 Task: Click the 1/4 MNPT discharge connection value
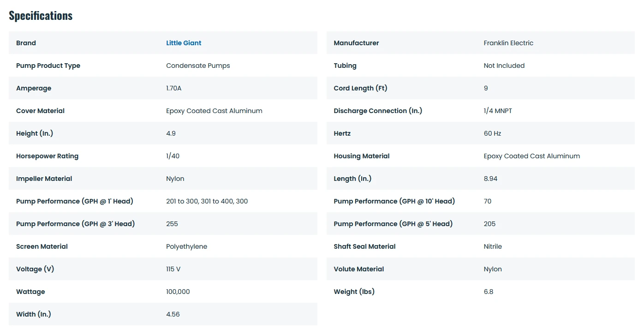498,111
